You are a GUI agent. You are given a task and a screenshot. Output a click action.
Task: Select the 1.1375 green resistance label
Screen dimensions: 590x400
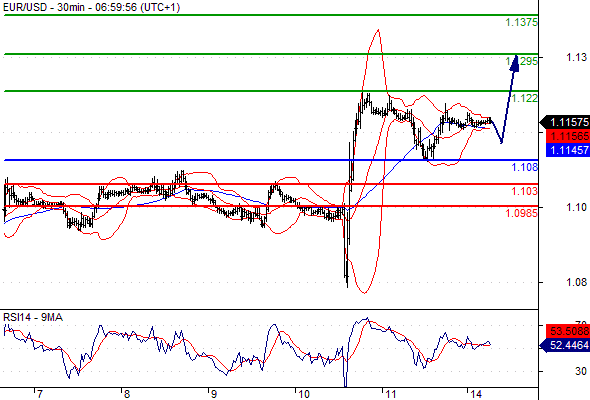521,22
